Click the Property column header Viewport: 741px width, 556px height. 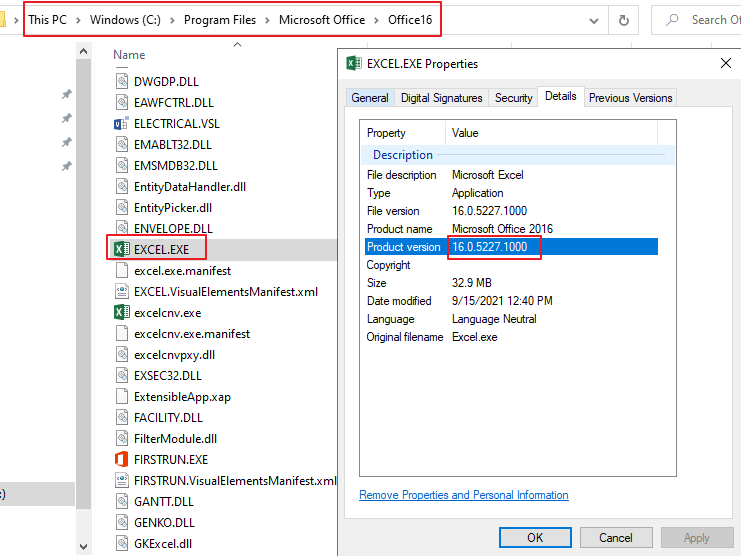pyautogui.click(x=403, y=133)
